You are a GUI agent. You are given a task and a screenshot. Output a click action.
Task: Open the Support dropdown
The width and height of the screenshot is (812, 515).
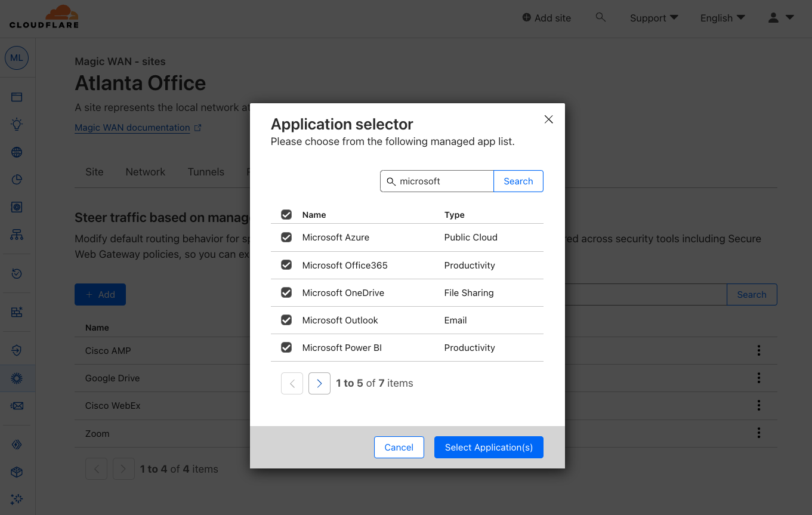click(653, 18)
